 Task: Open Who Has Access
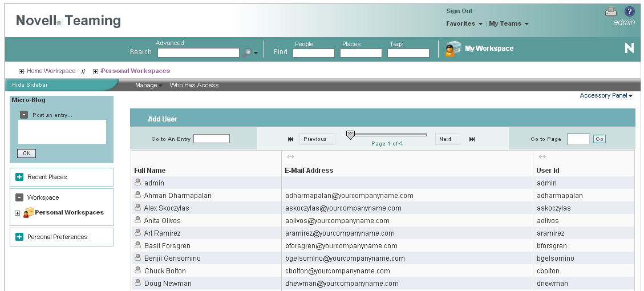pyautogui.click(x=194, y=85)
